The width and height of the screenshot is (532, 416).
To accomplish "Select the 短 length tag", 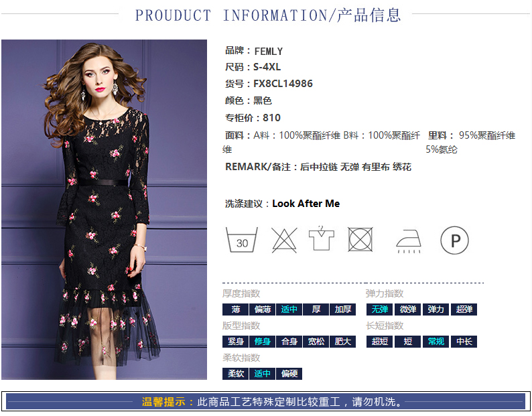I will click(407, 342).
